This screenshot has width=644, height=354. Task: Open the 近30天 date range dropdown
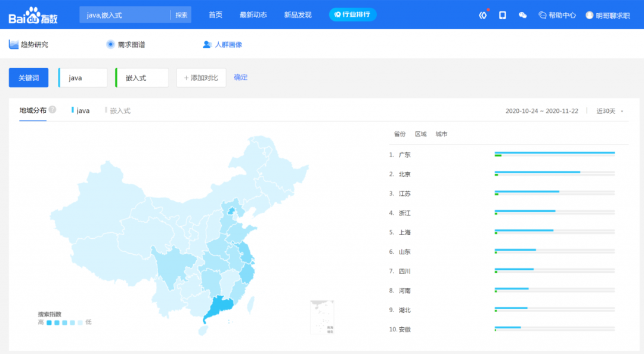[x=610, y=111]
